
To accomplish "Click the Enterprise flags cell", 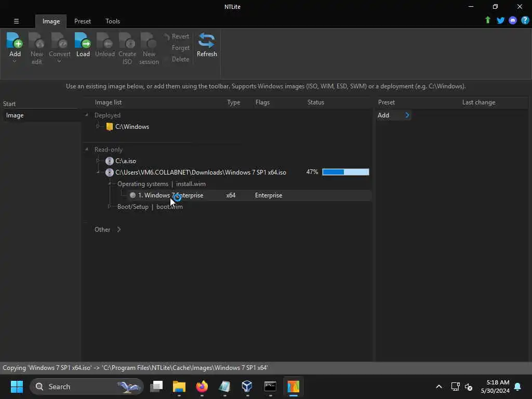I will [269, 195].
